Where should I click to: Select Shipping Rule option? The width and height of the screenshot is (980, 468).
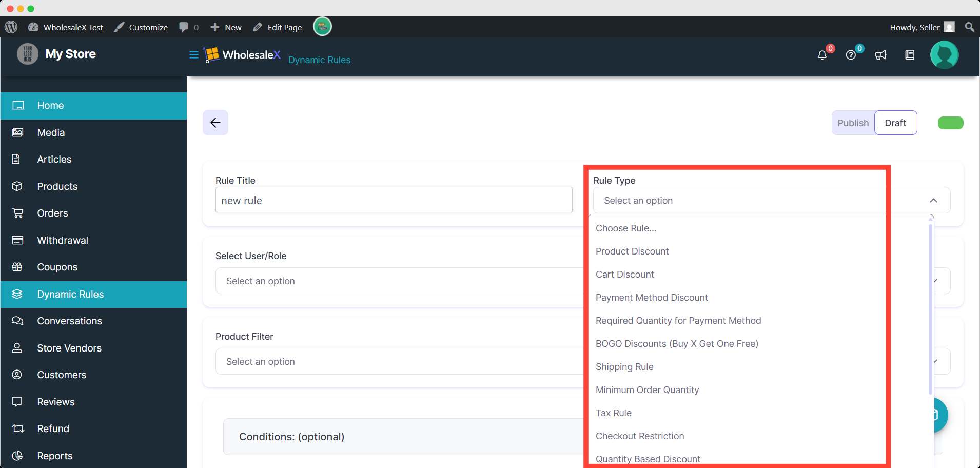pos(759,367)
